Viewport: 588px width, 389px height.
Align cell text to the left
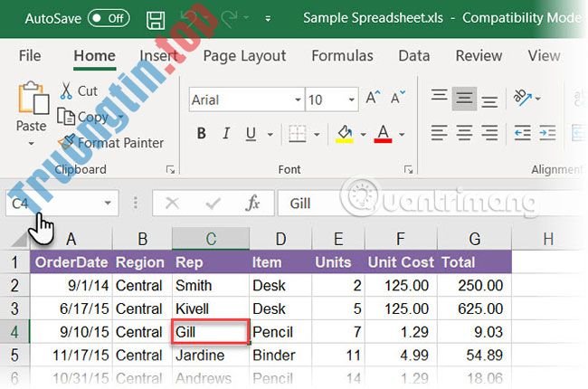(439, 133)
